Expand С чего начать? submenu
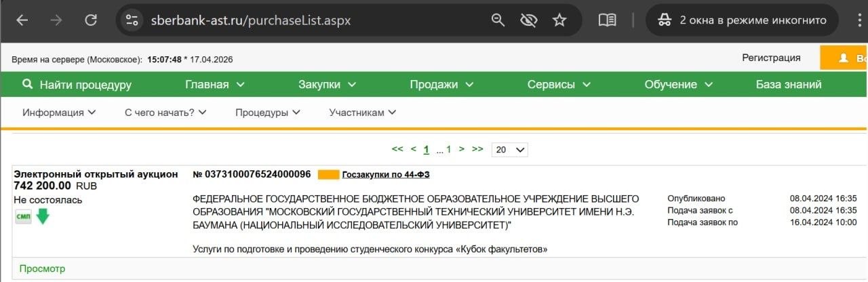The height and width of the screenshot is (282, 868). pyautogui.click(x=165, y=113)
